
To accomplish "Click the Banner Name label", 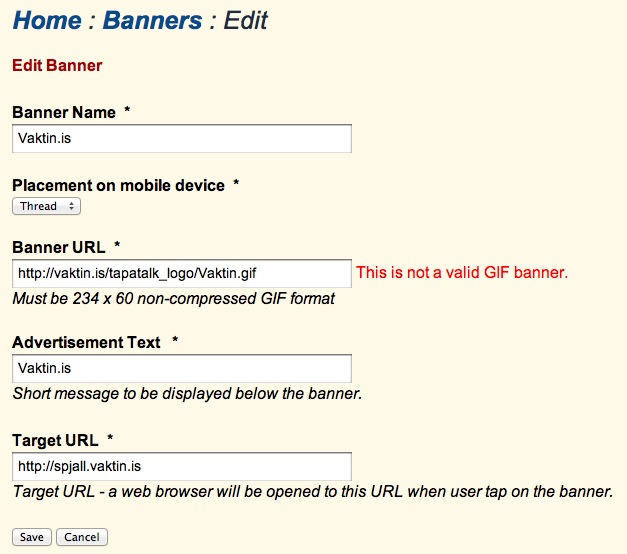I will pos(64,112).
